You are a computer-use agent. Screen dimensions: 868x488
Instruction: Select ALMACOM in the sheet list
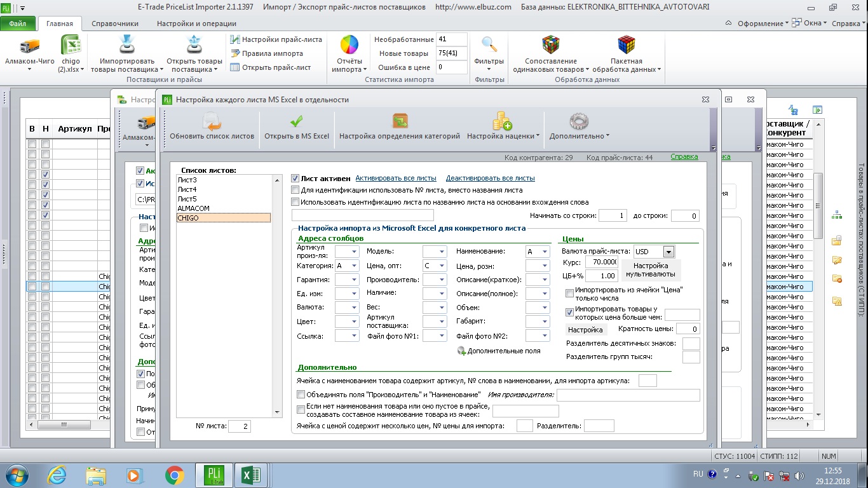[x=224, y=208]
